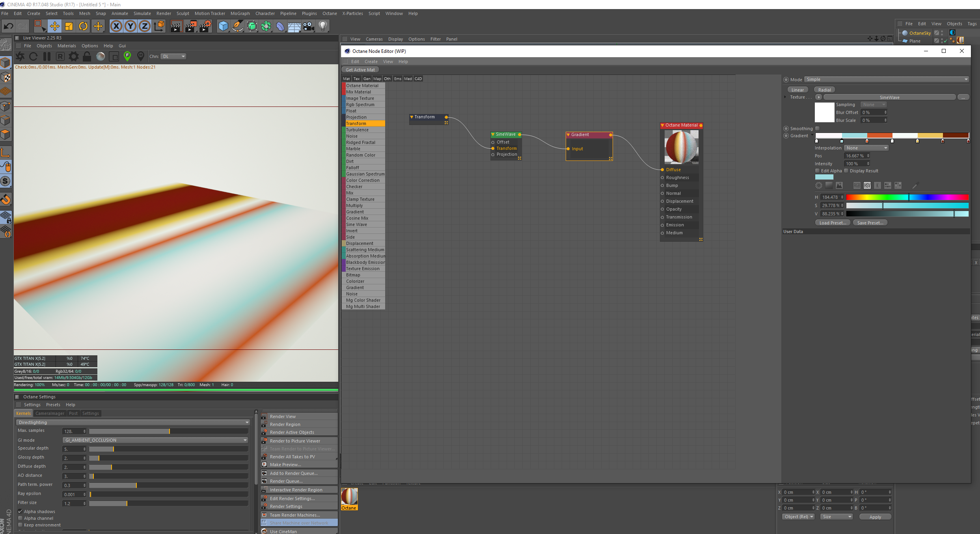The width and height of the screenshot is (980, 534).
Task: Open the MoGraph menu
Action: (240, 13)
